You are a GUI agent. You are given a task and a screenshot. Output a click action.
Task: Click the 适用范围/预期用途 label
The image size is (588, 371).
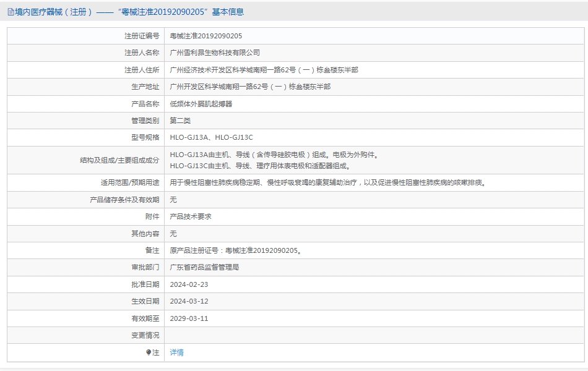(x=130, y=183)
